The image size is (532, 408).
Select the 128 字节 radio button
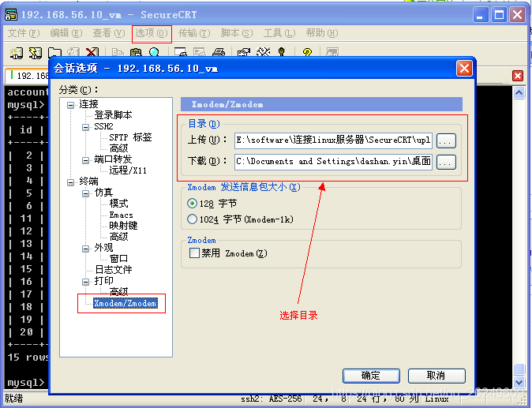tap(192, 203)
